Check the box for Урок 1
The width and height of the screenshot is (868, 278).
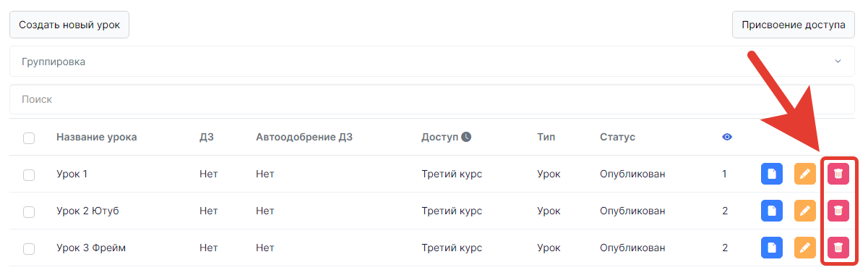coord(29,174)
